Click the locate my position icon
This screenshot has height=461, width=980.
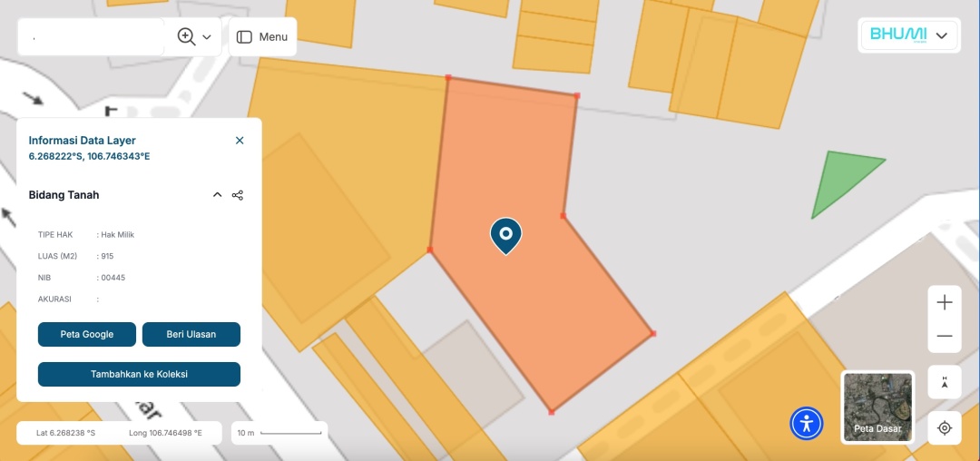click(x=945, y=428)
